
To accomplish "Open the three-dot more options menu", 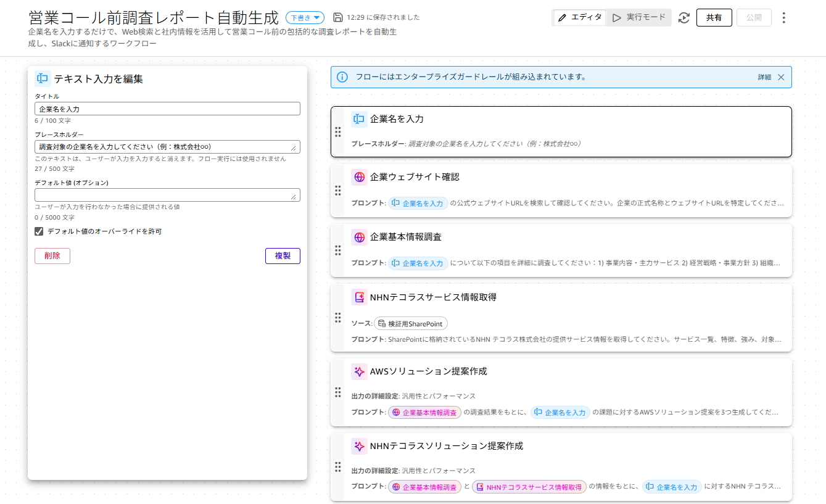I will tap(784, 18).
